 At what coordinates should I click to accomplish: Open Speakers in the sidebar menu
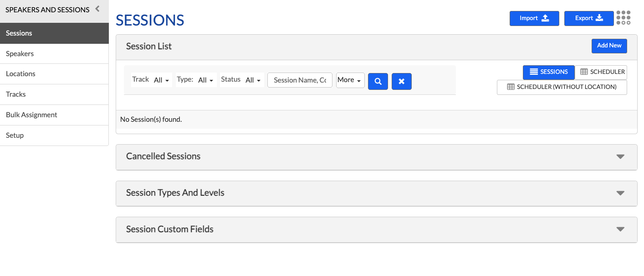20,54
